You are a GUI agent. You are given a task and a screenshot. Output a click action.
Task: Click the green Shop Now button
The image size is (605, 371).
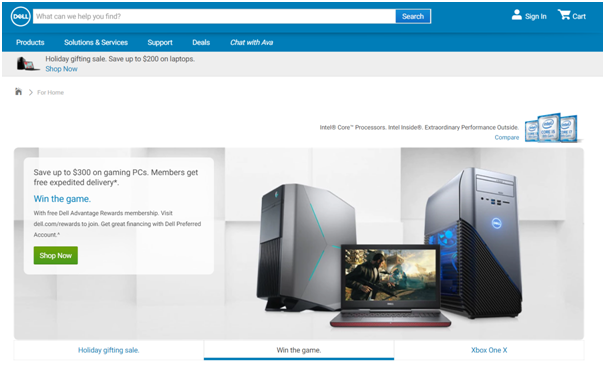pyautogui.click(x=56, y=255)
